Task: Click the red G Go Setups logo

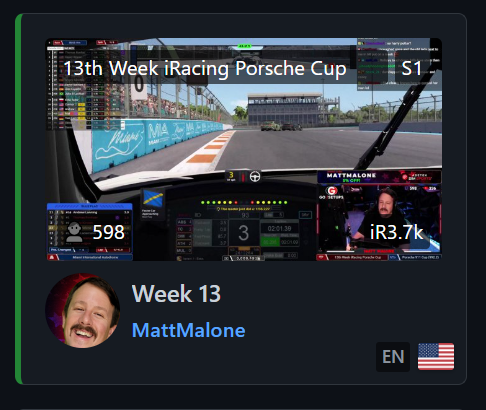Action: tap(332, 191)
